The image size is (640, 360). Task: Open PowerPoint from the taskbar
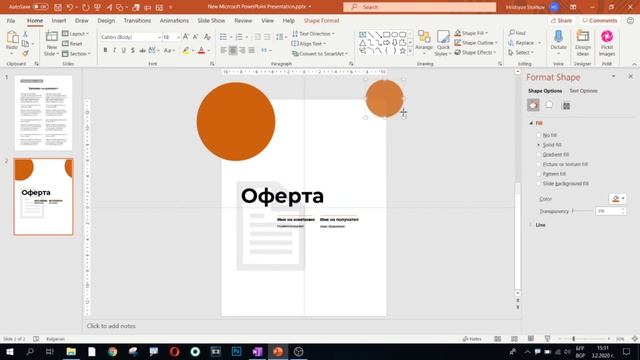[278, 351]
